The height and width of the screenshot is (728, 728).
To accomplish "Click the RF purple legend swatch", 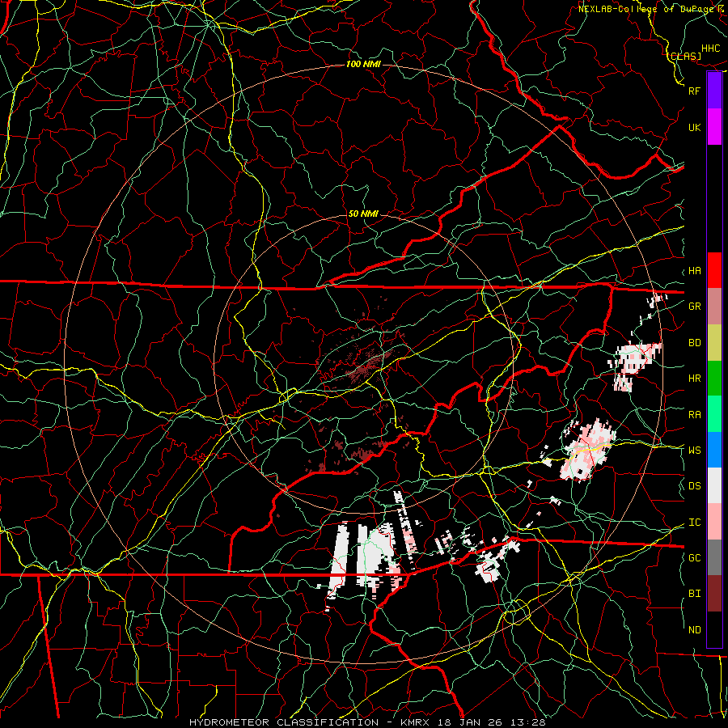I will (x=714, y=91).
